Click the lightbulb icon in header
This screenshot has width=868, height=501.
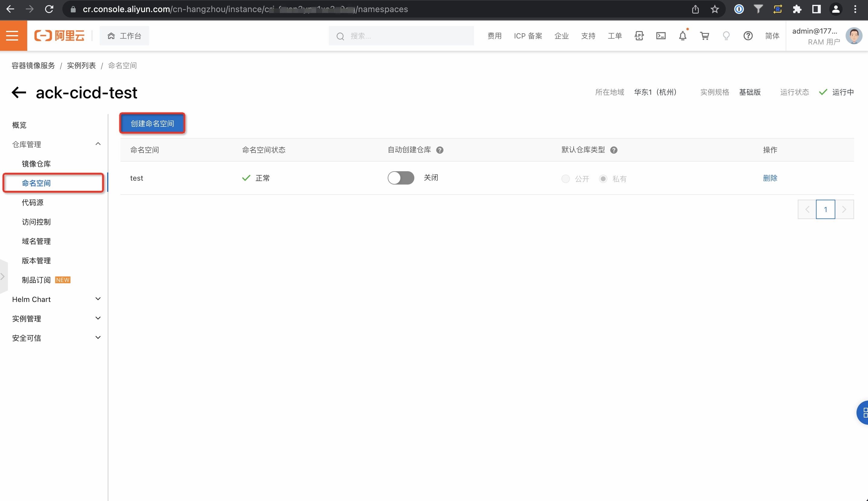click(726, 36)
